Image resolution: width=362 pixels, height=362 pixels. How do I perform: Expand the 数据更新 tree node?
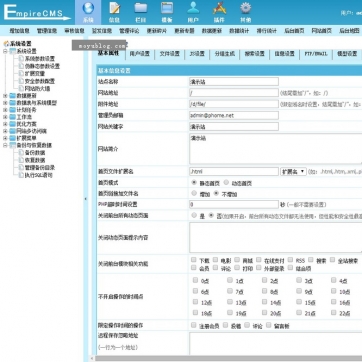[x=5, y=96]
